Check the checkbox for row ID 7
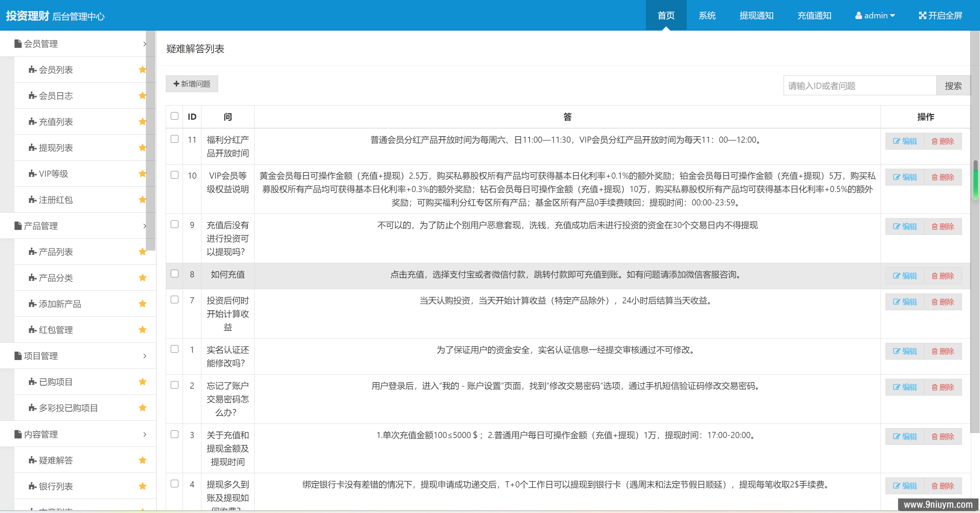 point(175,300)
